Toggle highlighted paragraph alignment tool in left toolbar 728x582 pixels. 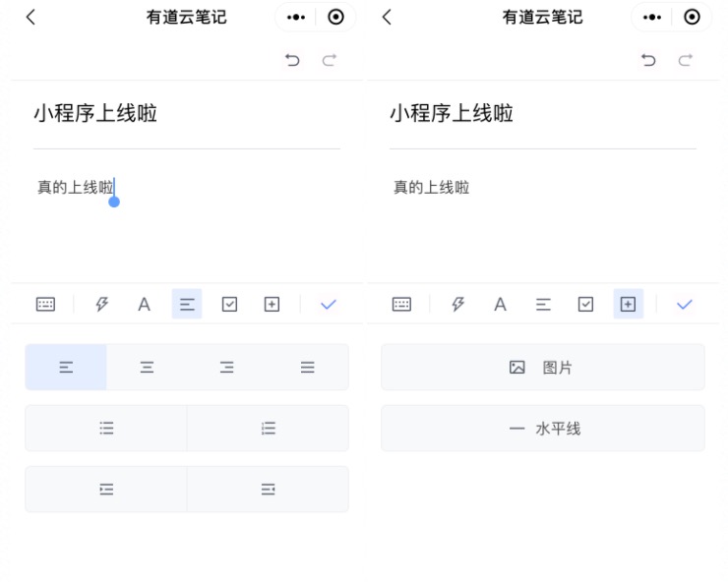(x=187, y=304)
